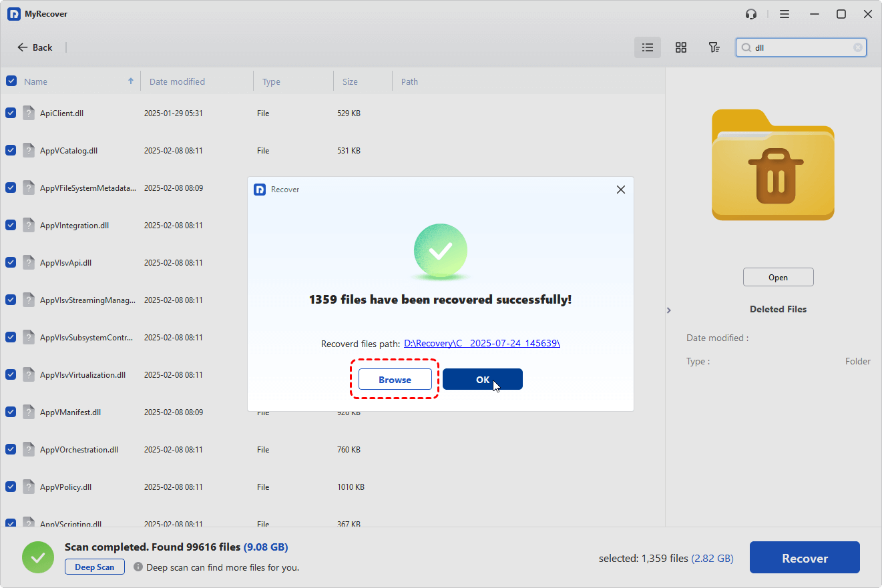Select the AppVCatalog.dll file name
This screenshot has height=588, width=882.
(69, 150)
